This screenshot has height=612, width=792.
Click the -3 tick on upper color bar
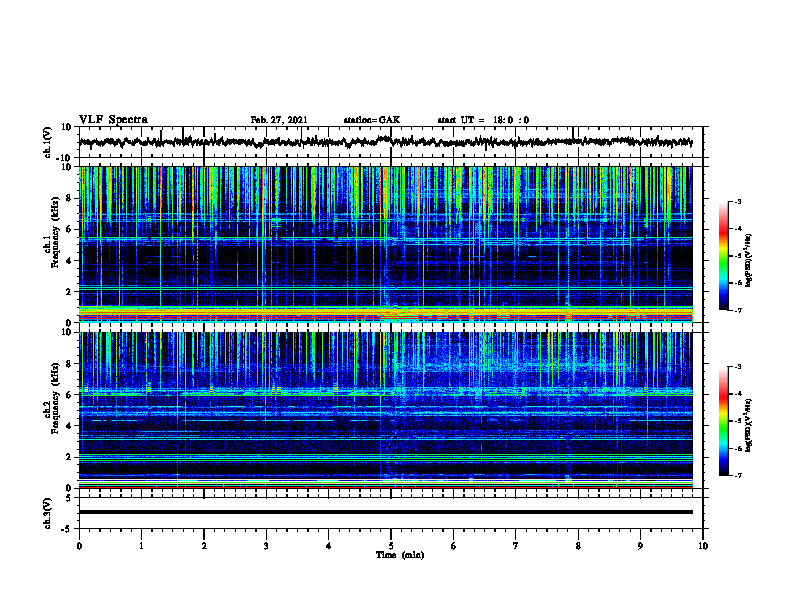coord(737,201)
